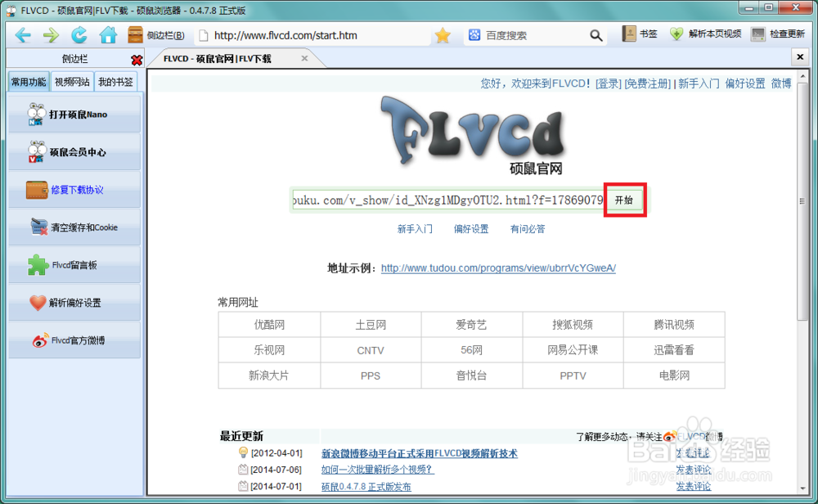Click 56网 in site table

coord(472,350)
